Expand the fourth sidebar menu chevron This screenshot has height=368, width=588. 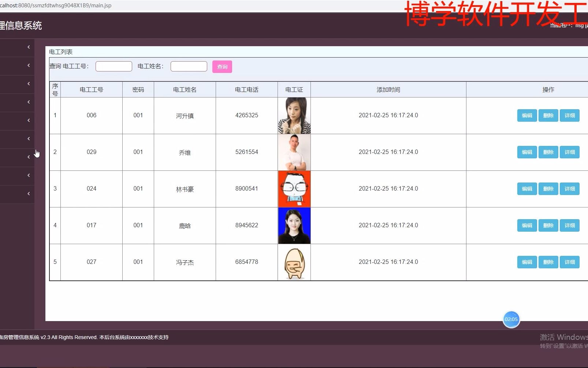pos(29,102)
